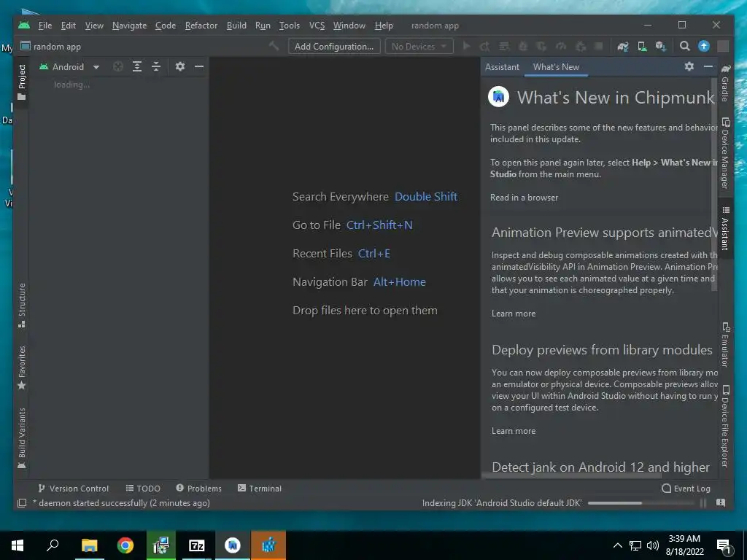Click Collapse All in Project panel
This screenshot has width=747, height=560.
click(156, 66)
